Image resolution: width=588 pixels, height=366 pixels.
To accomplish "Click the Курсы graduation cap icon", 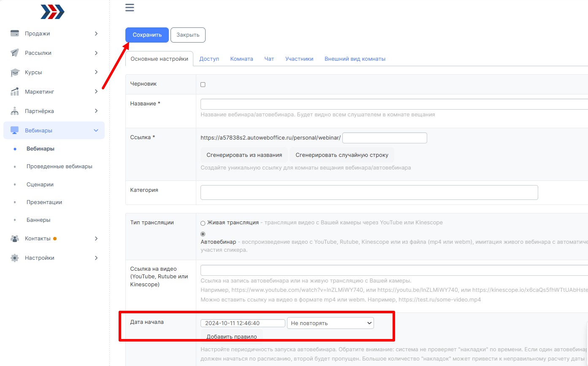I will coord(15,73).
